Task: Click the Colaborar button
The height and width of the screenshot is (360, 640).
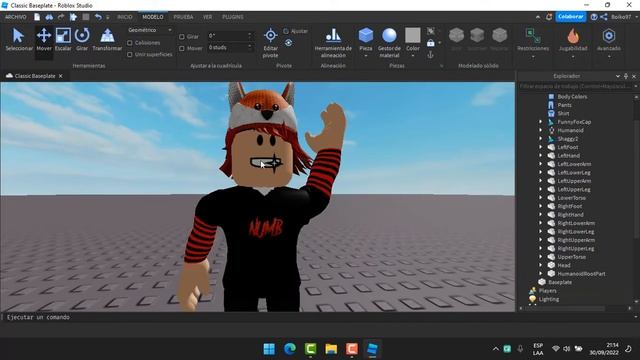Action: point(571,17)
